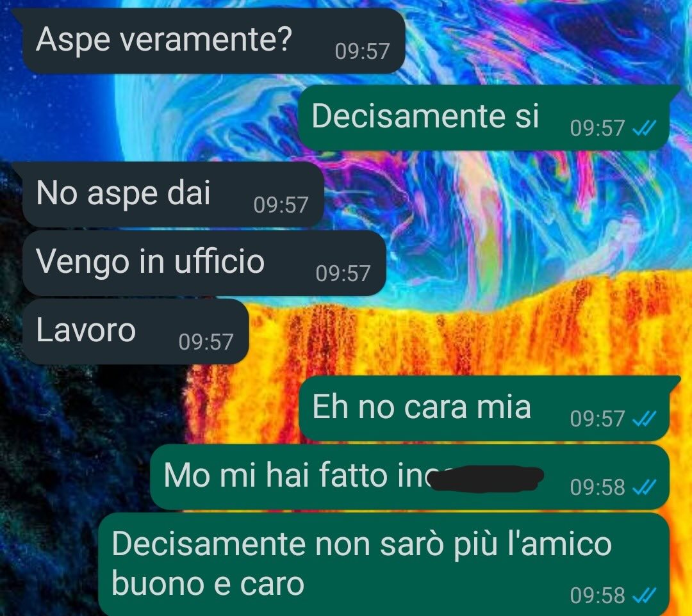Select the 'No aspe dai' message
Viewport: 692px width, 616px height.
pyautogui.click(x=168, y=195)
